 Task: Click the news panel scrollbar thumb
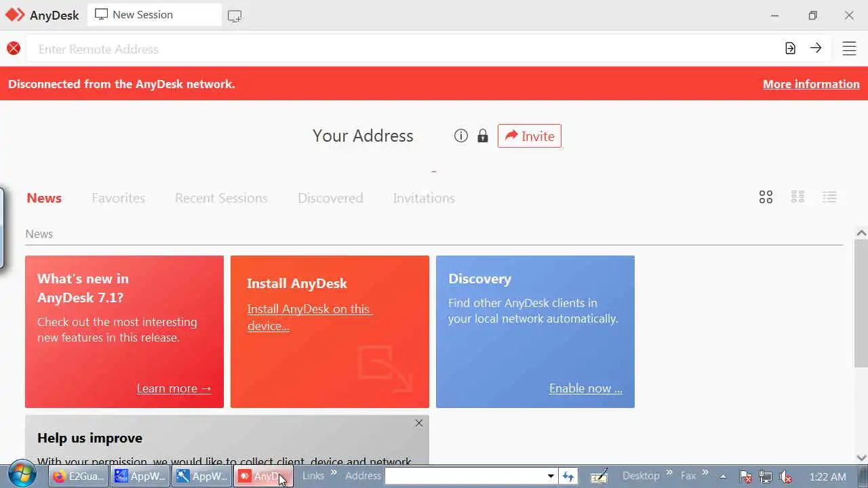point(861,304)
